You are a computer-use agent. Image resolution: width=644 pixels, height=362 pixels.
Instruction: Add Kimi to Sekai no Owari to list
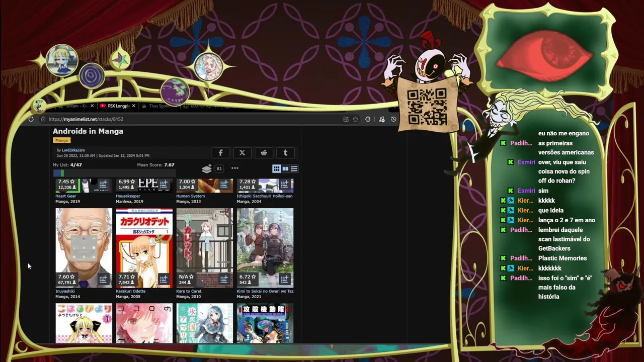(x=284, y=280)
